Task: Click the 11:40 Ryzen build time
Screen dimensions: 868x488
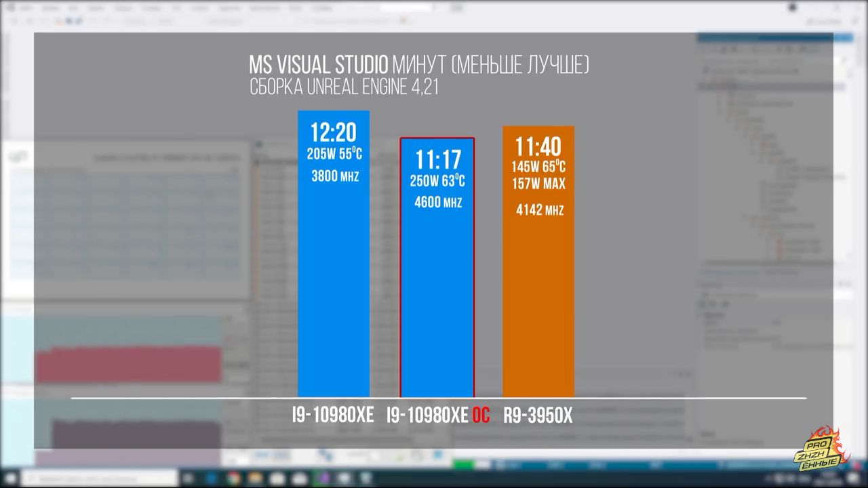Action: point(538,147)
